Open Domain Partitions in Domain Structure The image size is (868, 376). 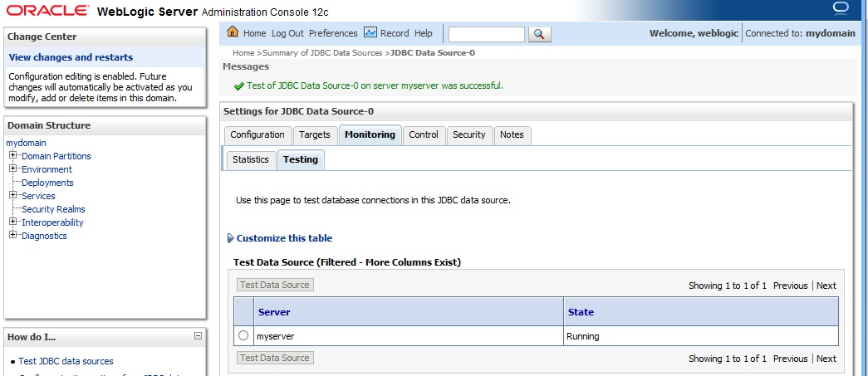pos(56,156)
